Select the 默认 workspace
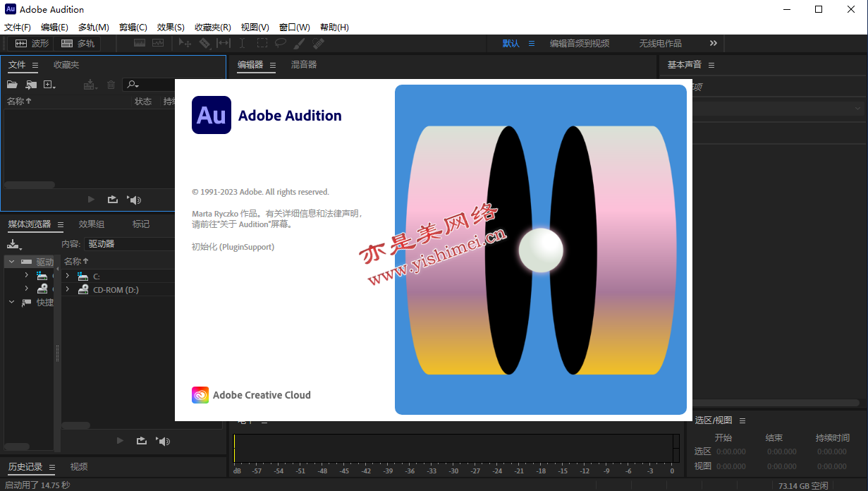This screenshot has height=491, width=868. [511, 44]
